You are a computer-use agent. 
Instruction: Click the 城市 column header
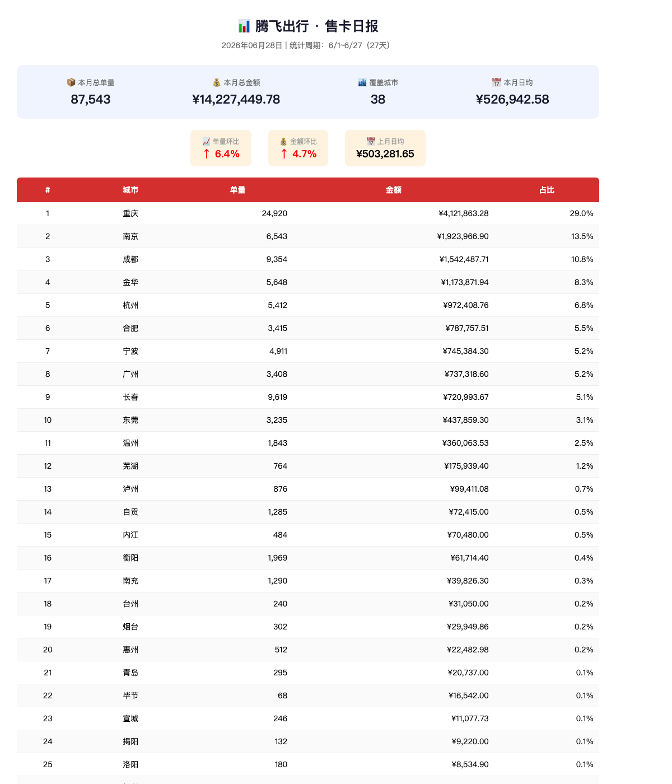click(x=130, y=190)
